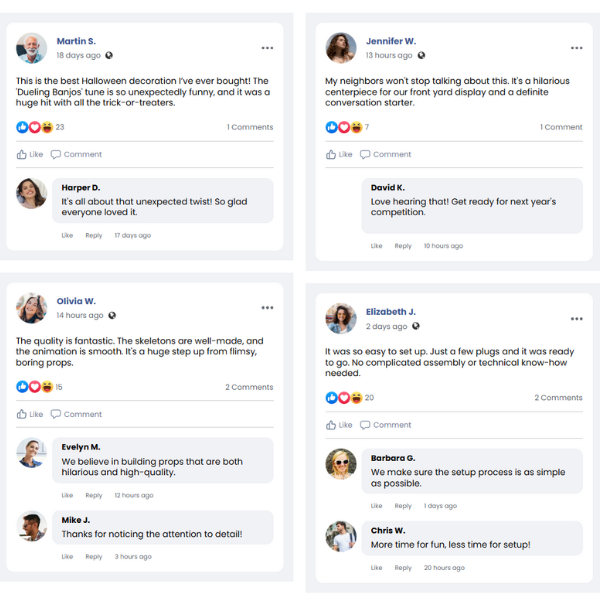Click Like under Chris W.'s comment
Screen dimensions: 600x600
[376, 567]
